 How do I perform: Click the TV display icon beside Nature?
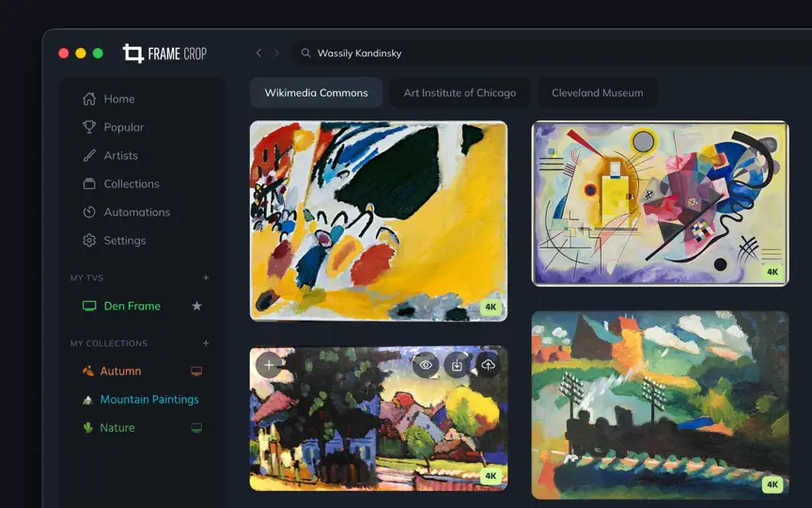pyautogui.click(x=196, y=428)
